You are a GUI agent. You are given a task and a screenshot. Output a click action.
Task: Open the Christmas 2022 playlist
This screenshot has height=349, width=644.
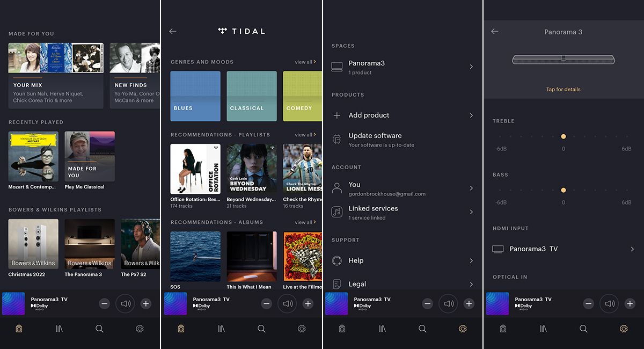point(33,244)
